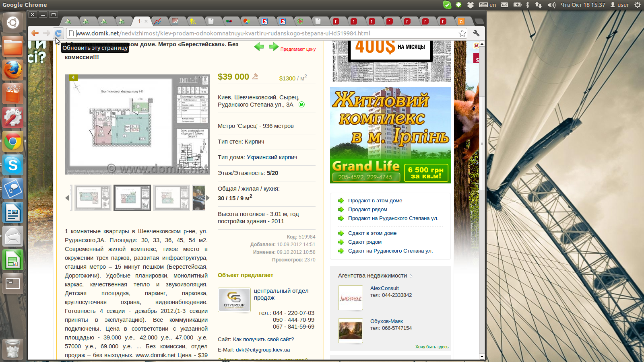
Task: Open the main floor plan image
Action: click(137, 124)
